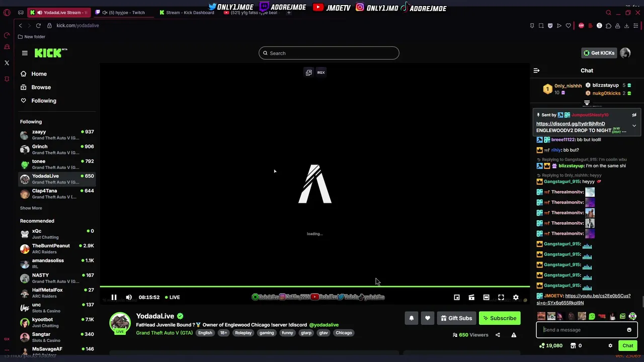
Task: Open video player settings gear
Action: pos(516,297)
